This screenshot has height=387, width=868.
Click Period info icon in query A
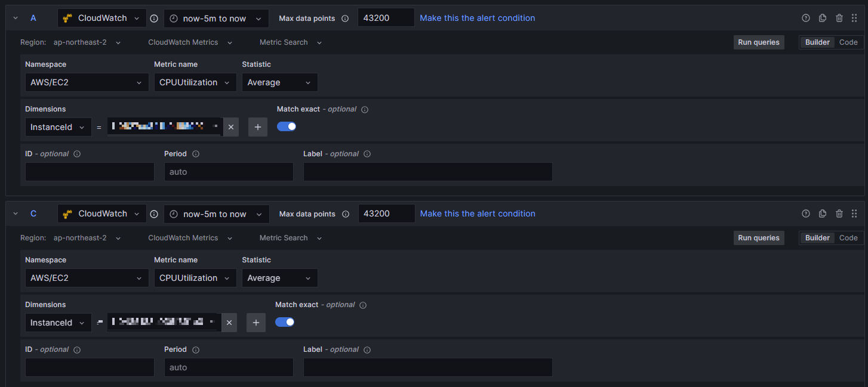coord(196,154)
